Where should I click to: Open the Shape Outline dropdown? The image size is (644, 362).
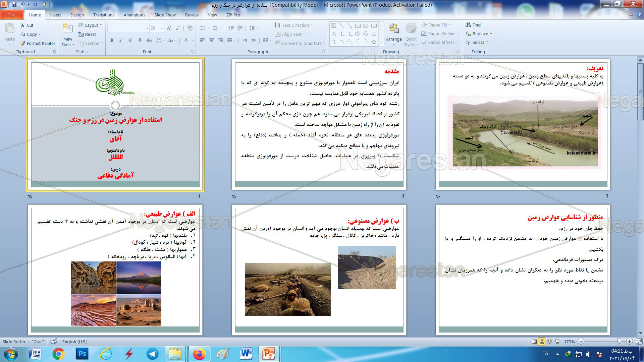440,34
